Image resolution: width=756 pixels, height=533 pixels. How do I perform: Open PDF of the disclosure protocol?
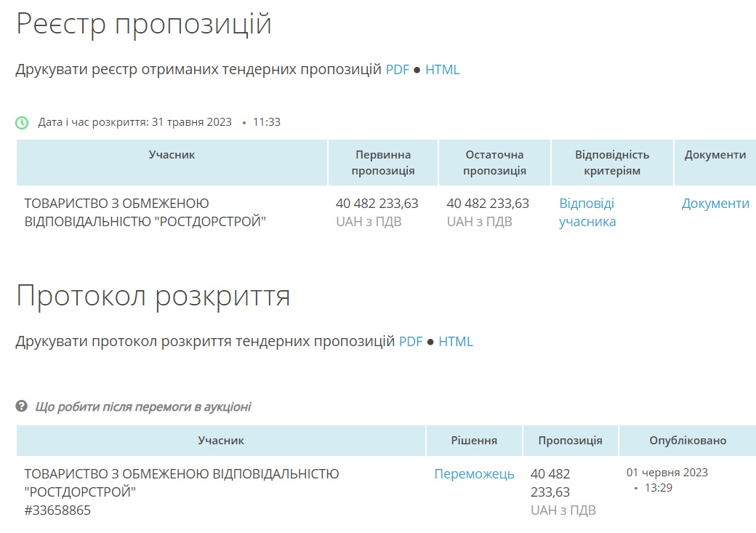tap(411, 342)
